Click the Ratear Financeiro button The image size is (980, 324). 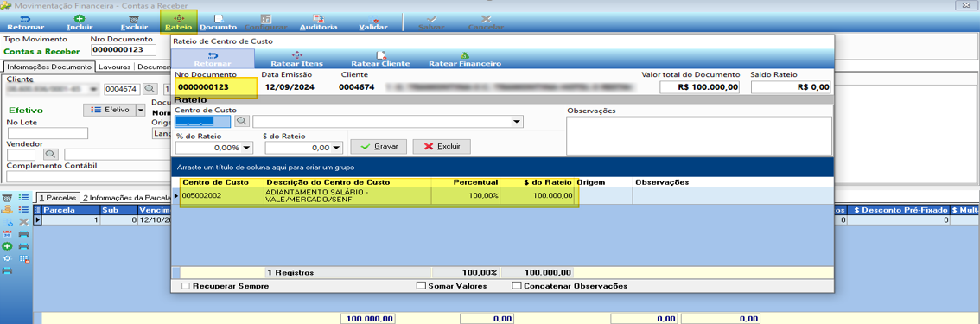click(x=464, y=59)
